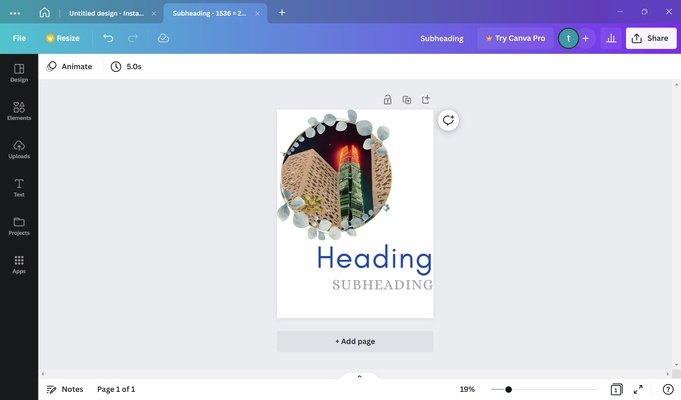Close the Subheading design tab
Viewport: 681px width, 400px height.
point(257,13)
